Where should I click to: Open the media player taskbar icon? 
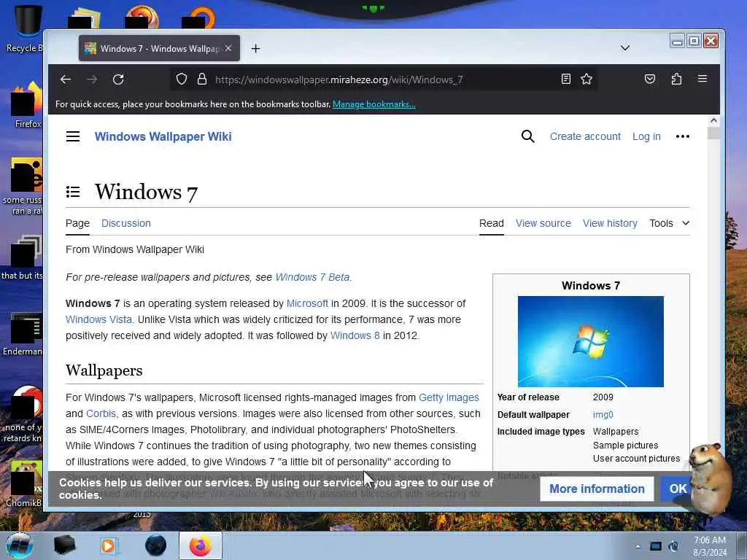109,545
